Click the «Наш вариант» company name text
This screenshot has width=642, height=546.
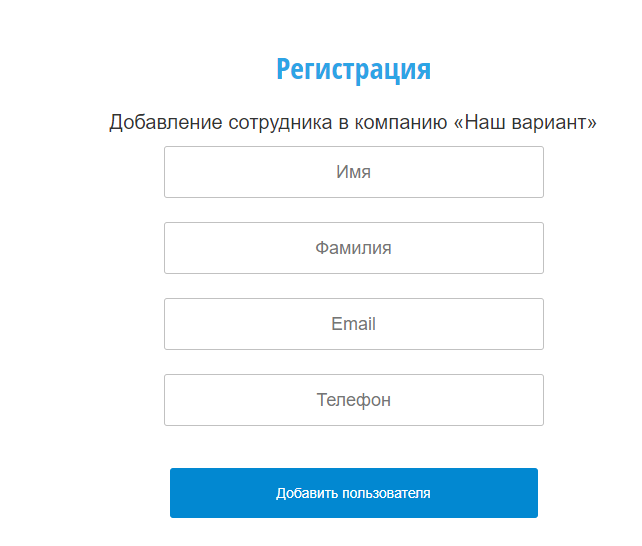pos(525,123)
